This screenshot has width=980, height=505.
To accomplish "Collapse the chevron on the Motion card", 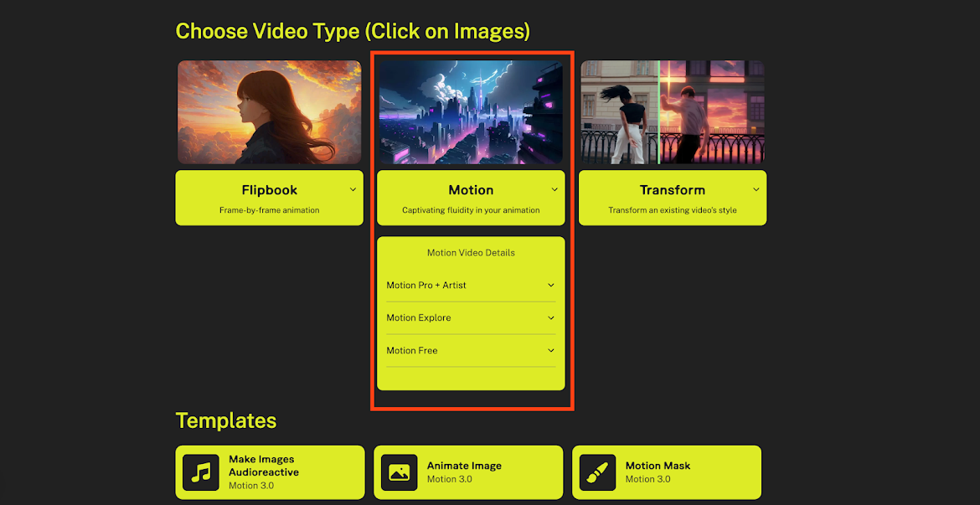I will pos(554,190).
